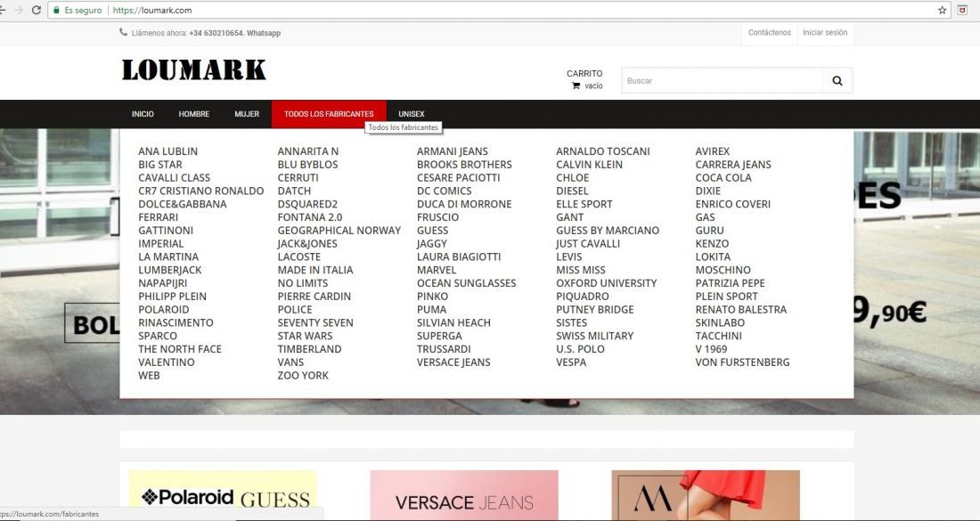Open THE NORTH FACE brand
Viewport: 980px width, 521px height.
(180, 348)
